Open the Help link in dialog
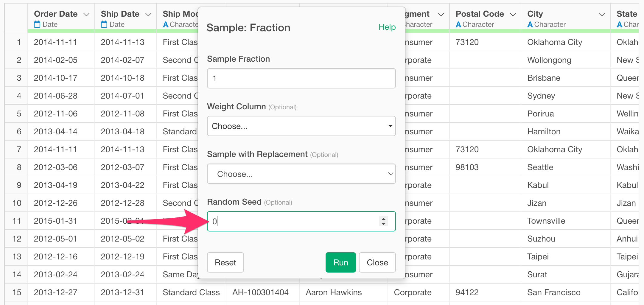The image size is (644, 305). click(x=387, y=27)
